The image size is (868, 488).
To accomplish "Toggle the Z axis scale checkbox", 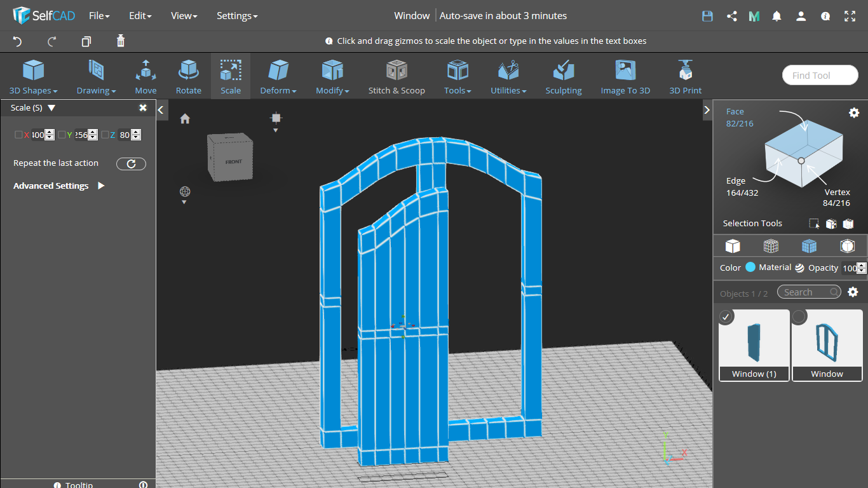I will coord(105,135).
